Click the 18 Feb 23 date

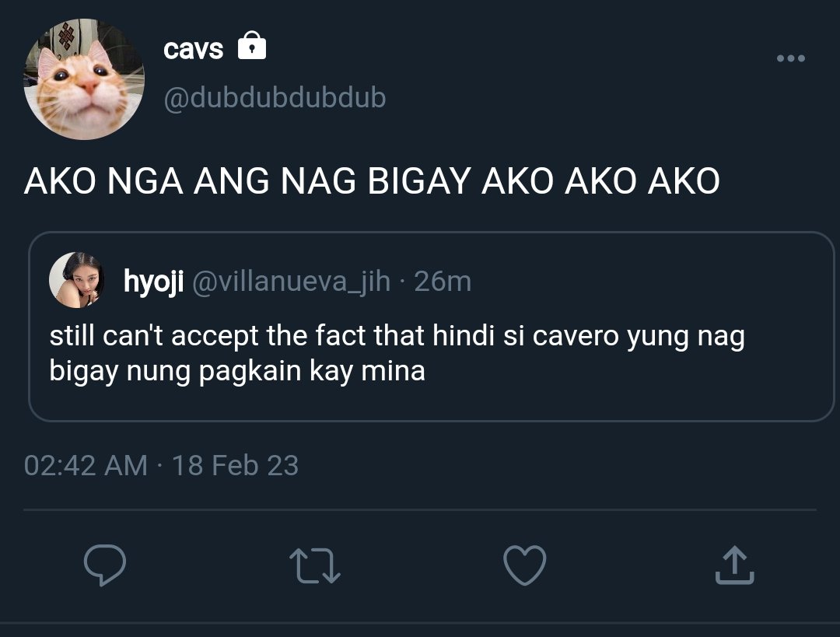pyautogui.click(x=235, y=465)
